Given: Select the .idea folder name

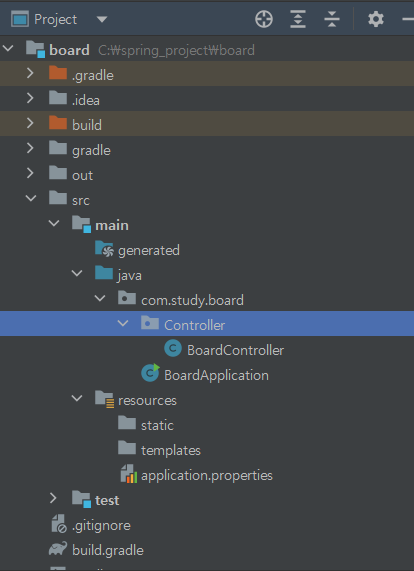Looking at the screenshot, I should click(86, 100).
